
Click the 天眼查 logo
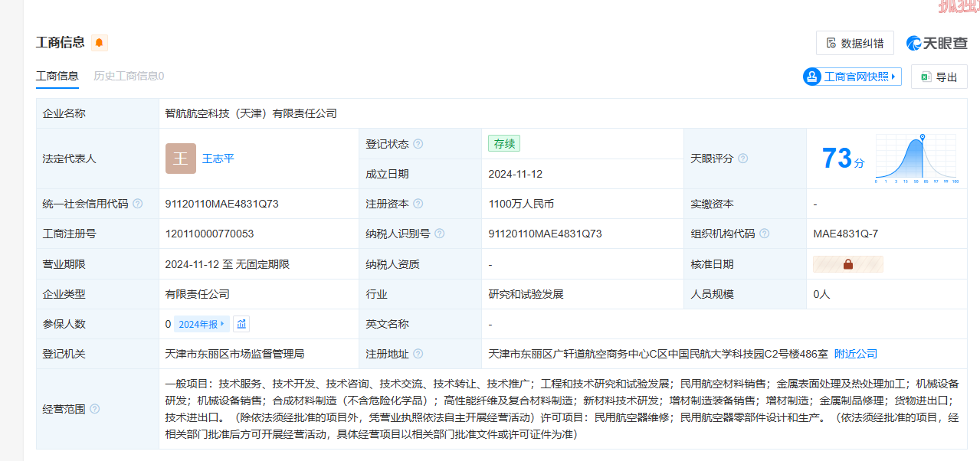coord(936,43)
